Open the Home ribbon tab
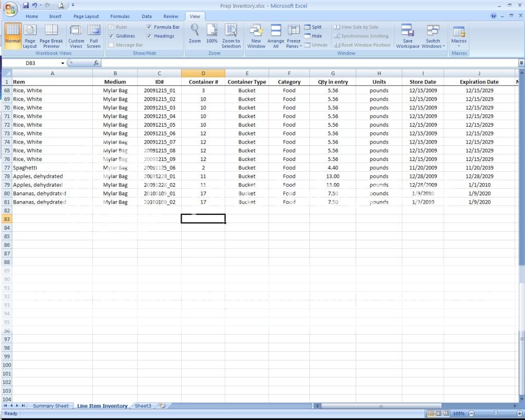 (32, 16)
